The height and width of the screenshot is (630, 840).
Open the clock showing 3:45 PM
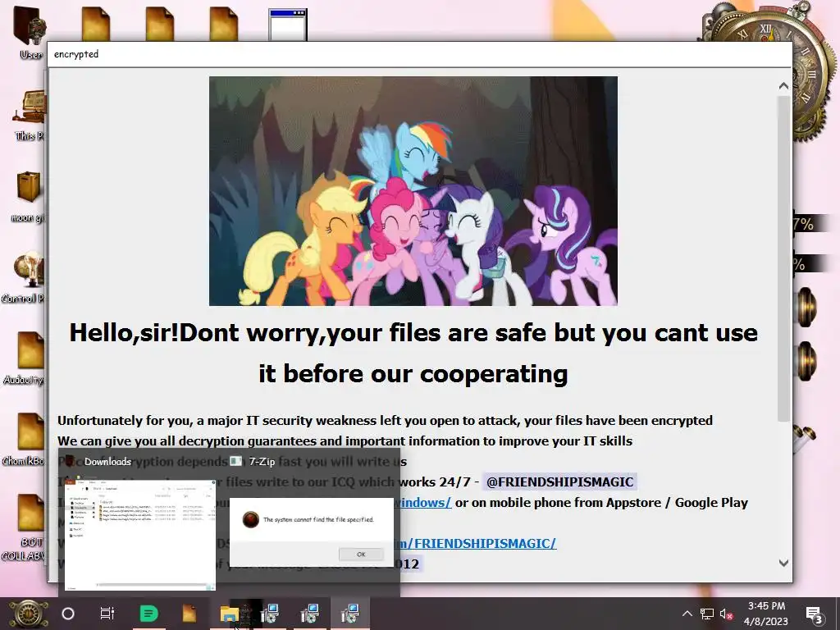point(766,614)
